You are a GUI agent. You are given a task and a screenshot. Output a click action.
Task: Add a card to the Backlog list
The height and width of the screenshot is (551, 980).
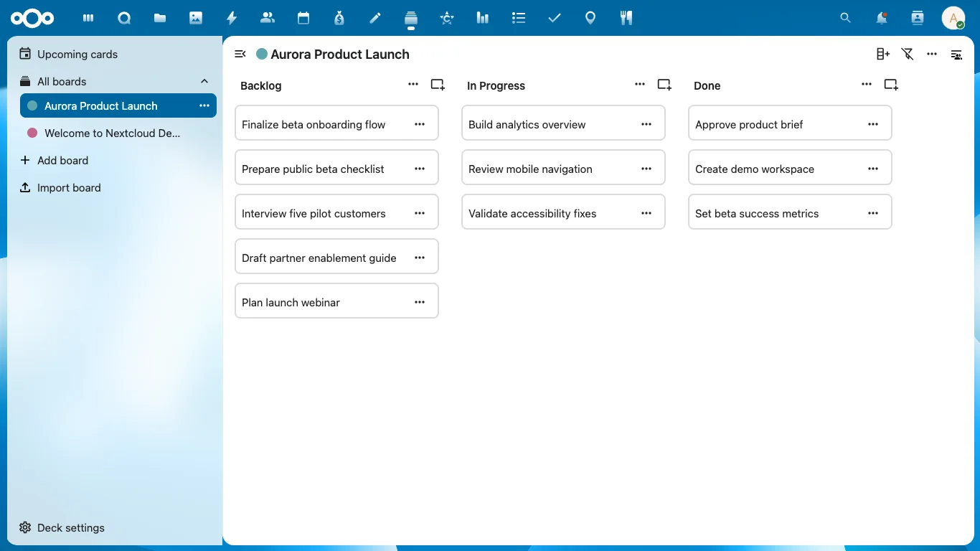tap(438, 85)
